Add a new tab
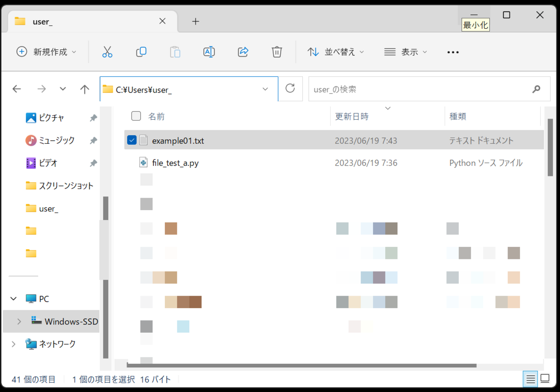Viewport: 560px width, 392px height. click(195, 22)
